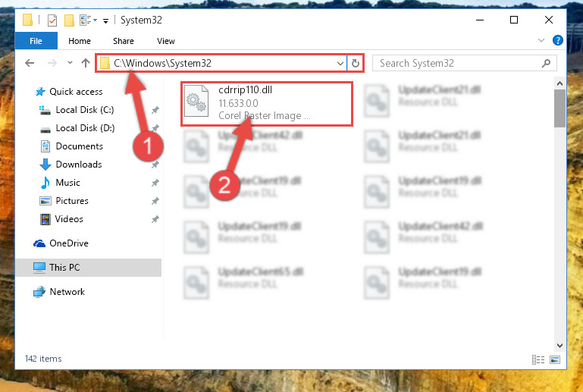Open Music in the navigation pane
Screen dimensions: 583x392
tap(67, 183)
